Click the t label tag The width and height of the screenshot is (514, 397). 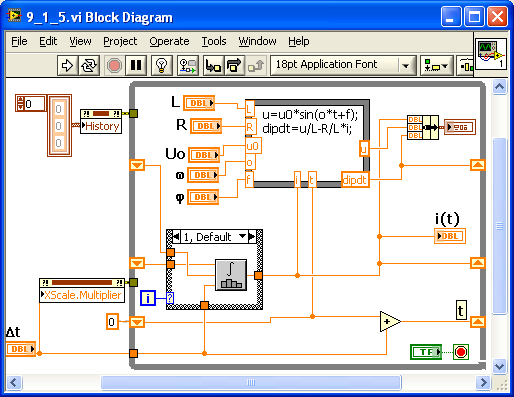(461, 310)
